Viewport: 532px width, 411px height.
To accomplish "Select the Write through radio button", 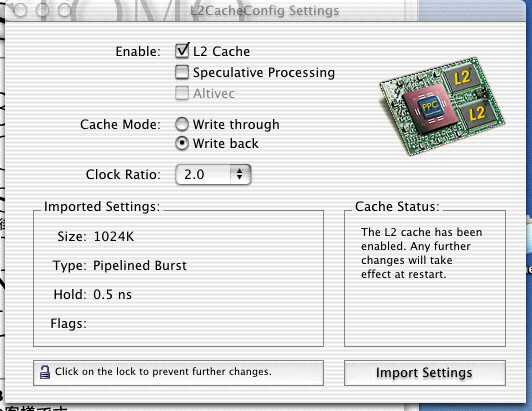I will [182, 124].
